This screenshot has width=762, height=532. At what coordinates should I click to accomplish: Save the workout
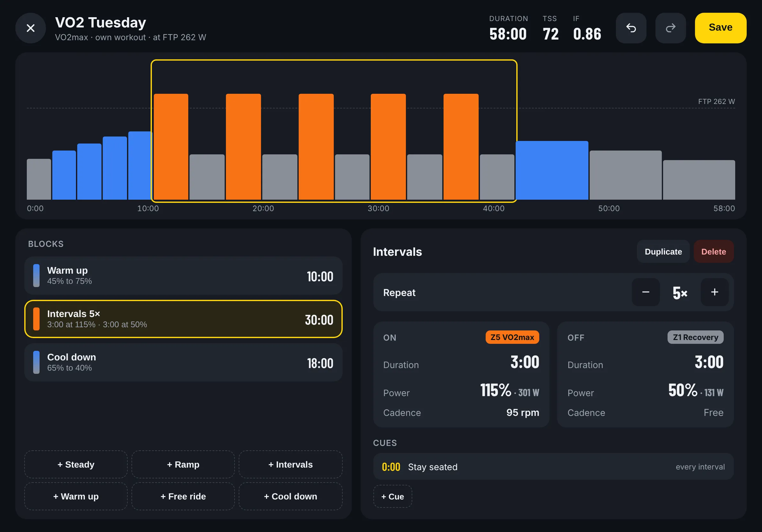tap(721, 28)
